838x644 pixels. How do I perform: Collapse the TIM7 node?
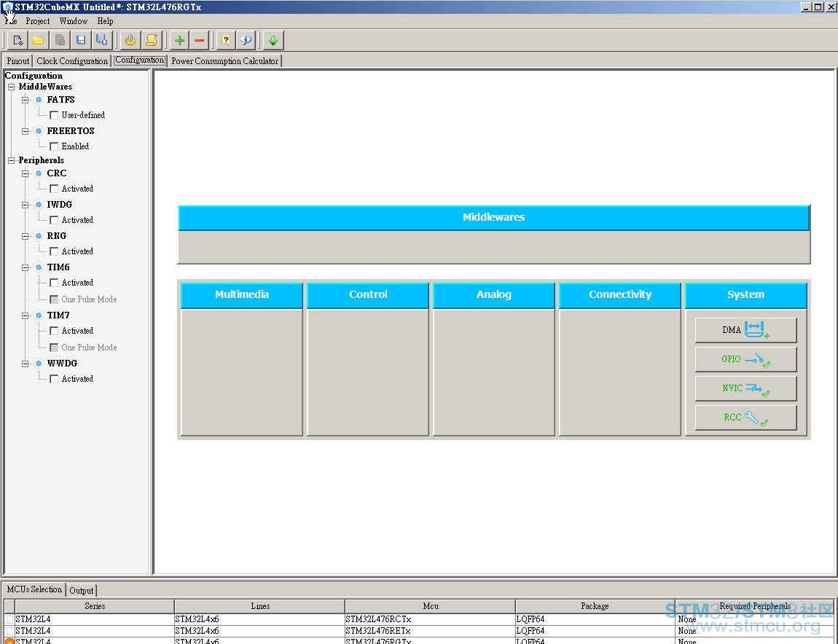[x=25, y=315]
